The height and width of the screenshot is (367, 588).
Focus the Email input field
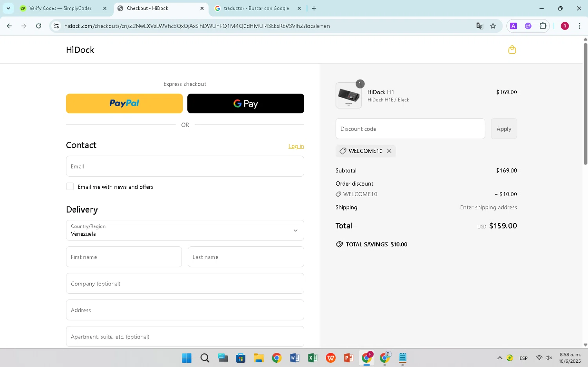(185, 166)
